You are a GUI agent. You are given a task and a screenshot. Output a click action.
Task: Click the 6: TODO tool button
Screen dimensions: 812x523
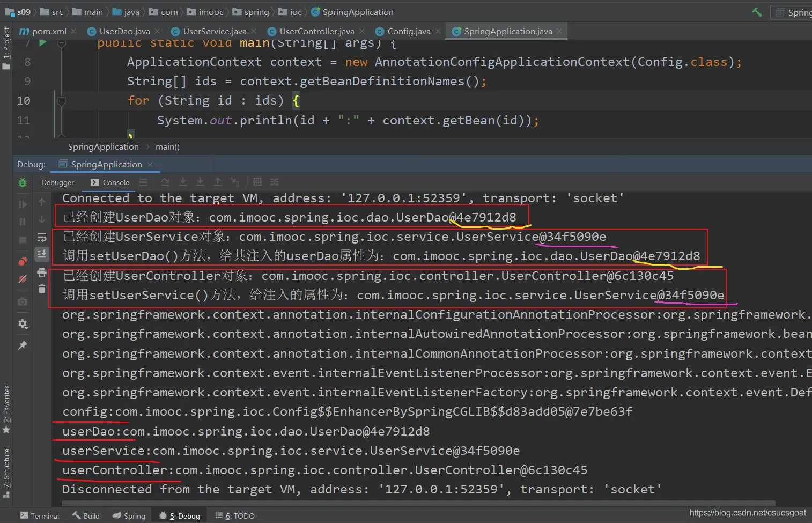click(x=235, y=515)
